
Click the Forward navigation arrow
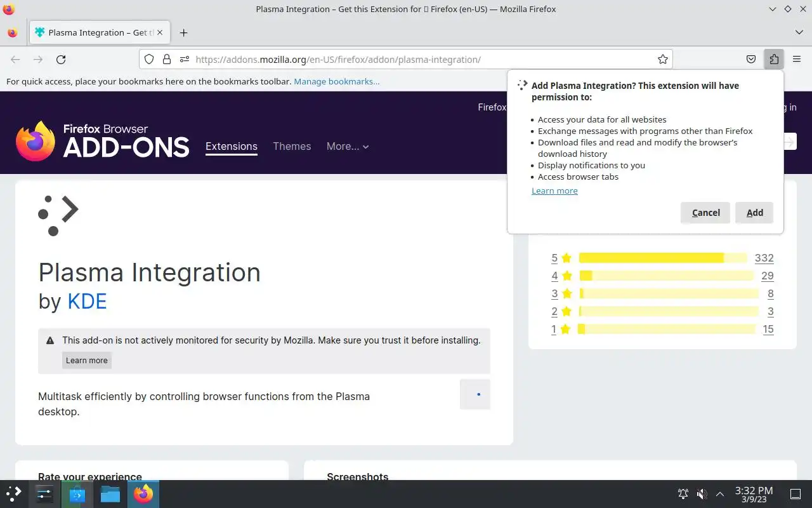coord(38,59)
